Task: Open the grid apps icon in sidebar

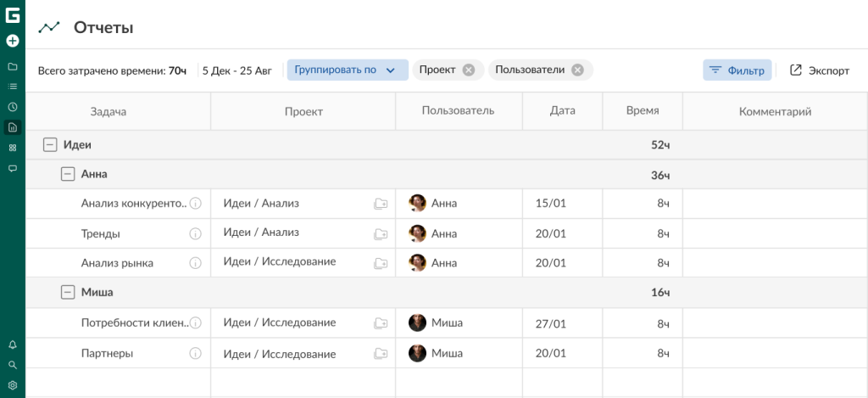Action: coord(12,148)
